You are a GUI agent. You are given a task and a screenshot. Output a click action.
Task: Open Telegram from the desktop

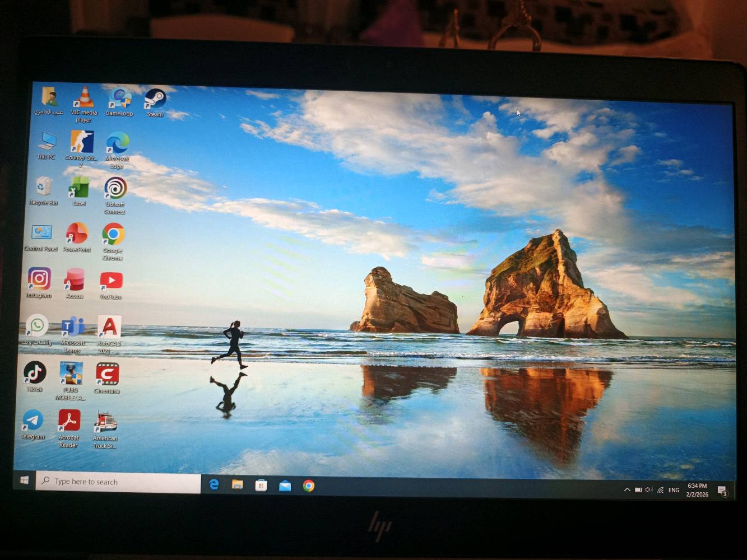(x=33, y=421)
